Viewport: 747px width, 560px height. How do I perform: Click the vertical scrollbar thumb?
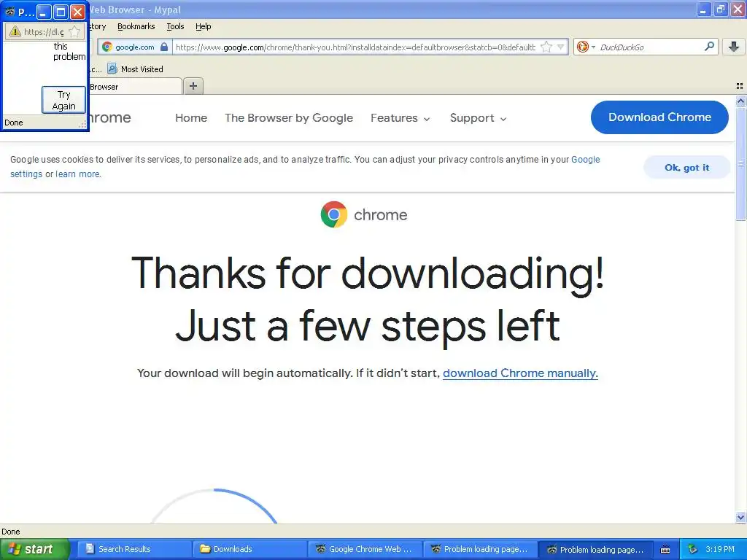coord(740,163)
